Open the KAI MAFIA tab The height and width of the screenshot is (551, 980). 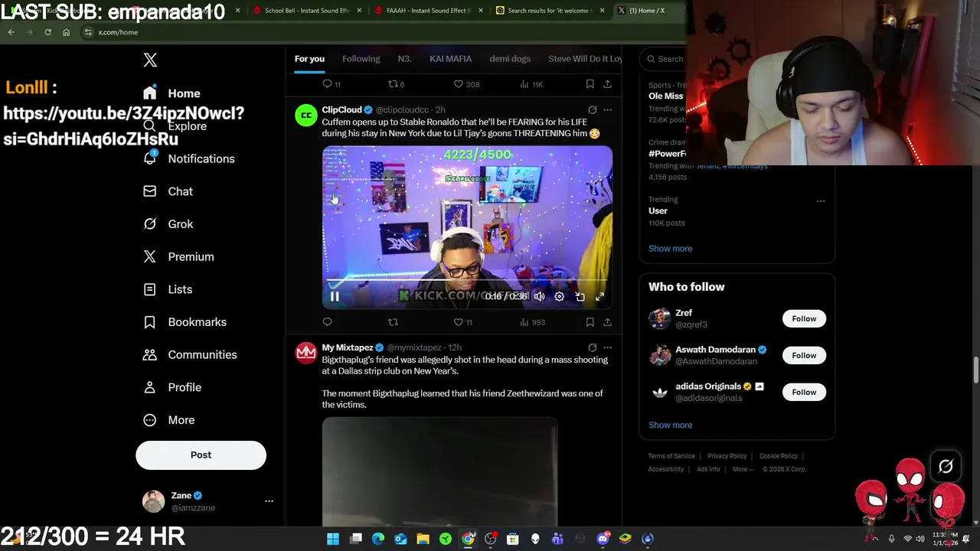point(450,59)
